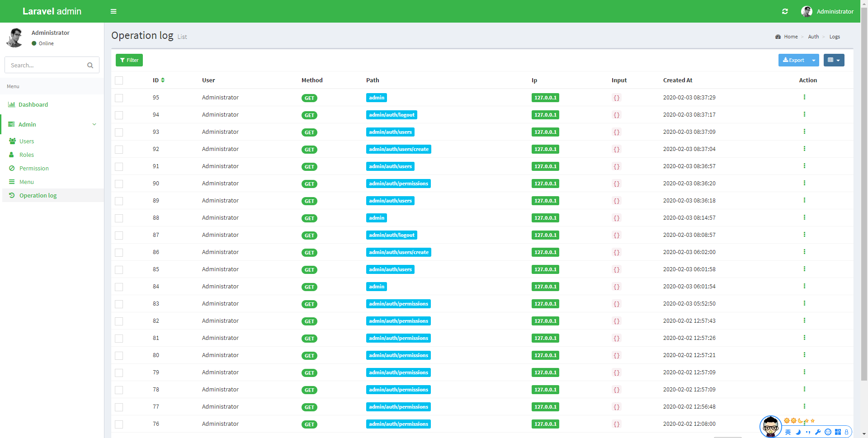Check the row checkbox for ID 84
Image resolution: width=868 pixels, height=438 pixels.
coord(119,287)
